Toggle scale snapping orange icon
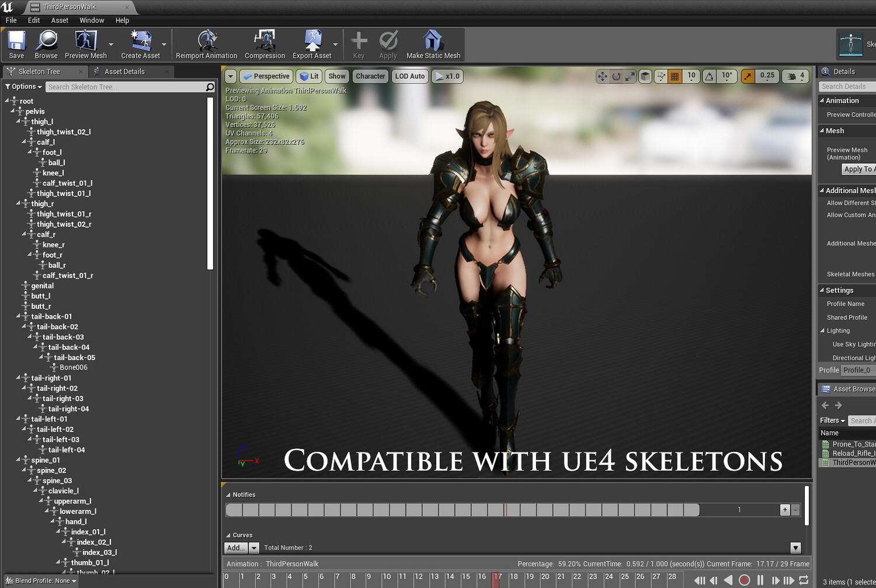 (748, 76)
